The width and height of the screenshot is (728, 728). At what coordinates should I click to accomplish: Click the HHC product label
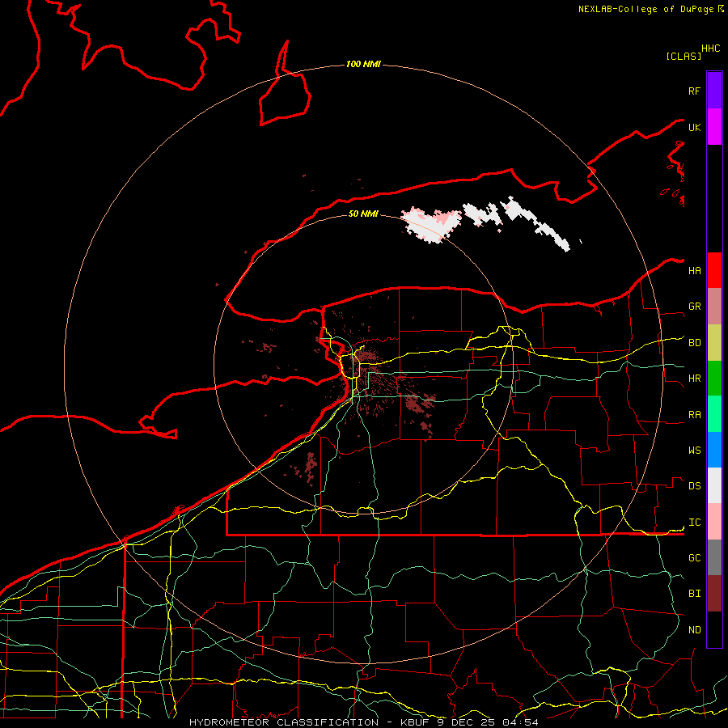tap(711, 49)
